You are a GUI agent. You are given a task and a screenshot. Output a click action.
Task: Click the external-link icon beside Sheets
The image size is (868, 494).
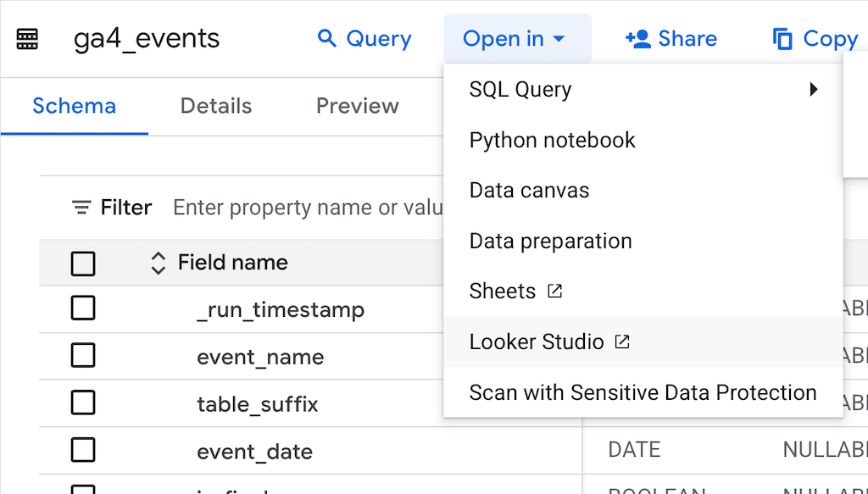[554, 291]
